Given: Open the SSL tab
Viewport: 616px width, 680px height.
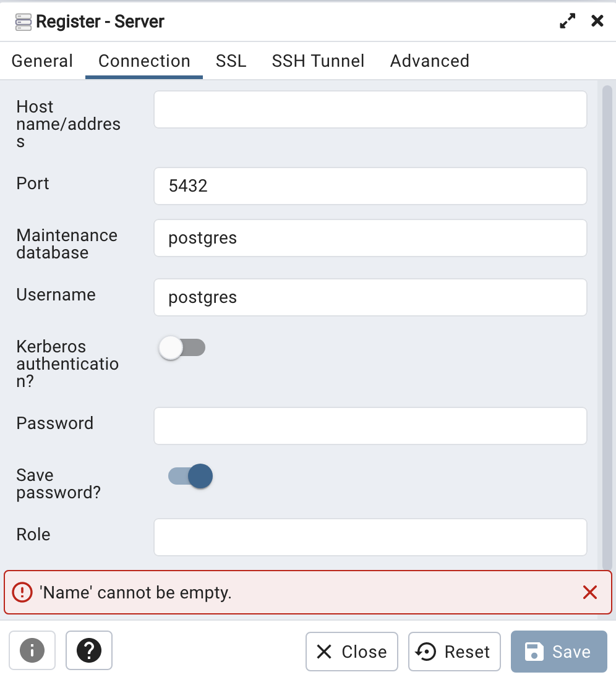Looking at the screenshot, I should click(231, 61).
